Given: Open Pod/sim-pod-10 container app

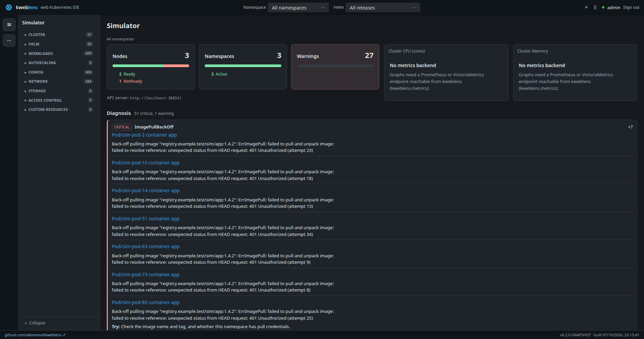Looking at the screenshot, I should 146,163.
